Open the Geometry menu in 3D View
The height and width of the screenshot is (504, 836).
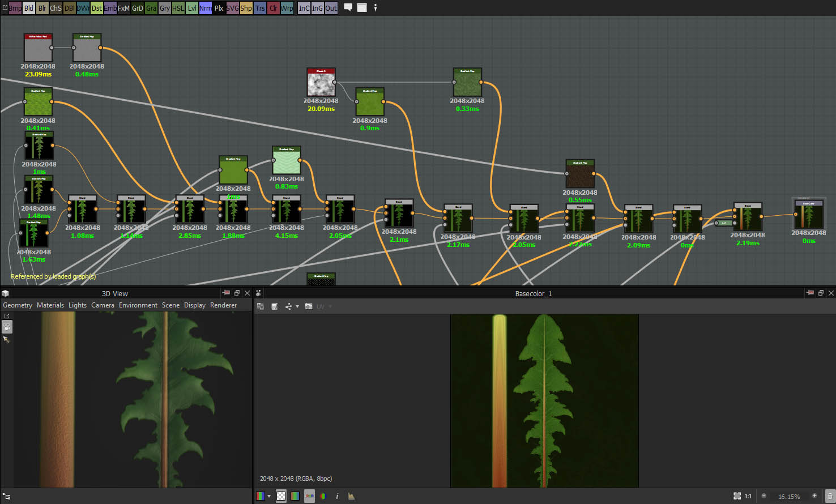coord(18,305)
